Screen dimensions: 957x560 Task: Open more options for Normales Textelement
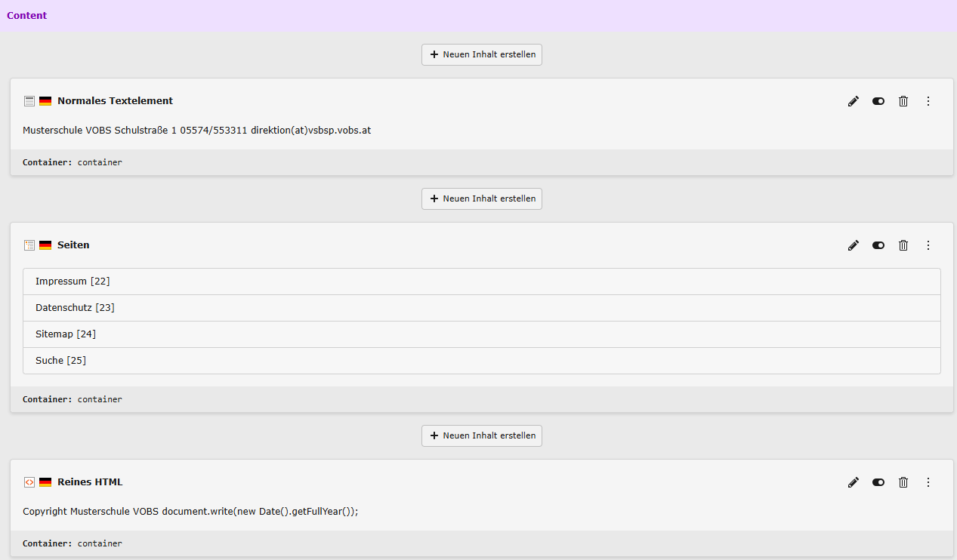(928, 101)
